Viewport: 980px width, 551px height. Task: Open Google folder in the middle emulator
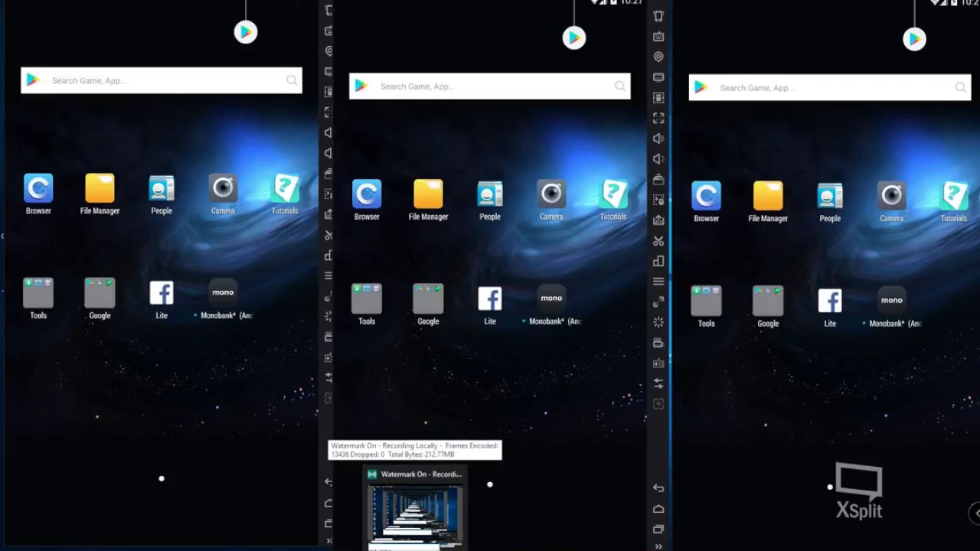428,298
